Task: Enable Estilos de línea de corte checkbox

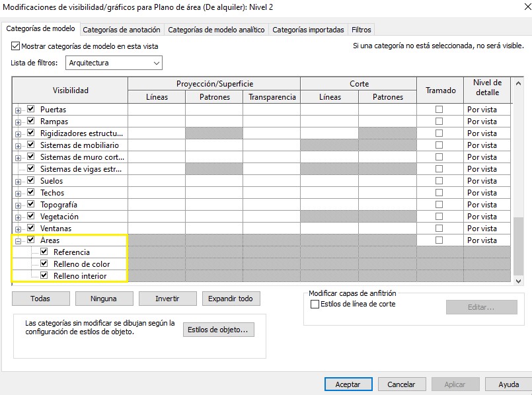Action: [315, 304]
